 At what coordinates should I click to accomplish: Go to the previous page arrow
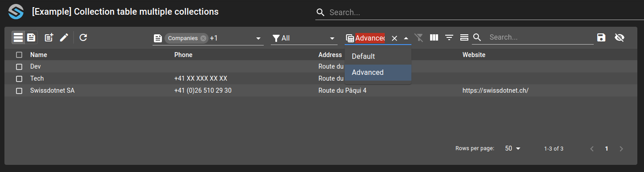[592, 149]
